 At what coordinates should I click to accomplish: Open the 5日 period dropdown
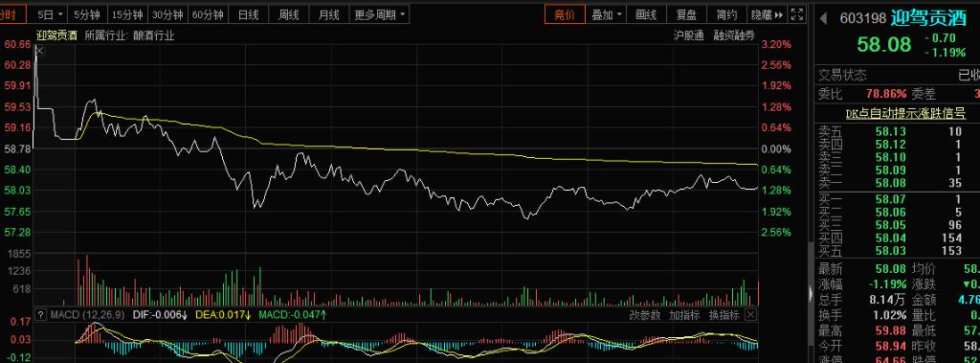[50, 14]
